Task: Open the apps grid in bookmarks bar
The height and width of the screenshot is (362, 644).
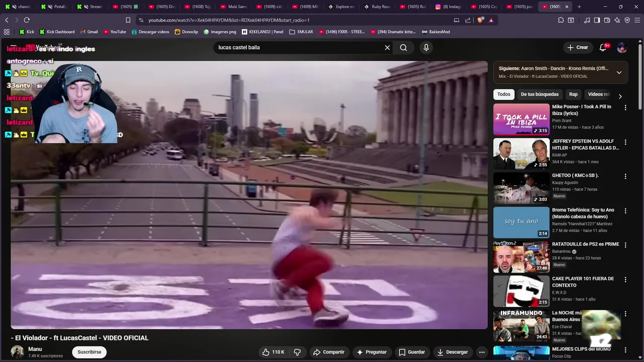Action: tap(7, 32)
